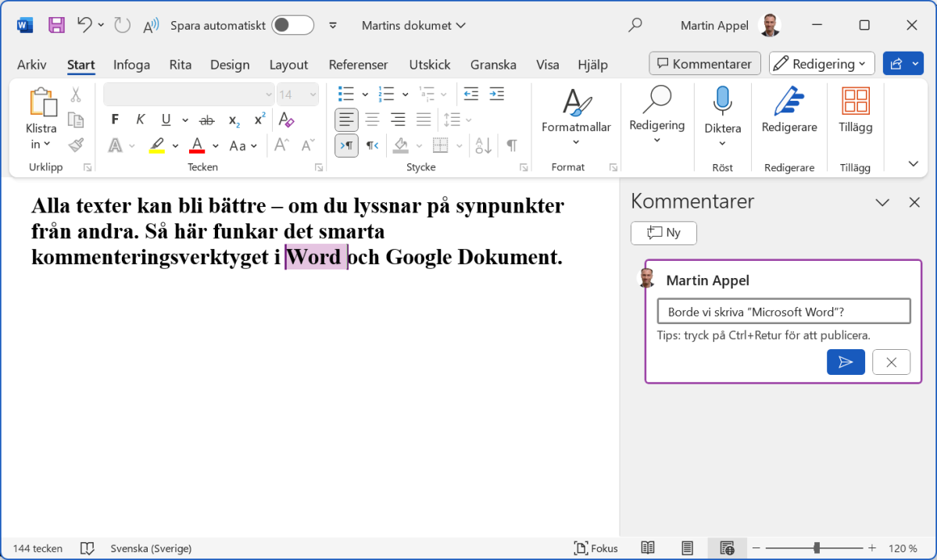Post the comment with send button
Viewport: 937px width, 560px height.
click(x=846, y=362)
